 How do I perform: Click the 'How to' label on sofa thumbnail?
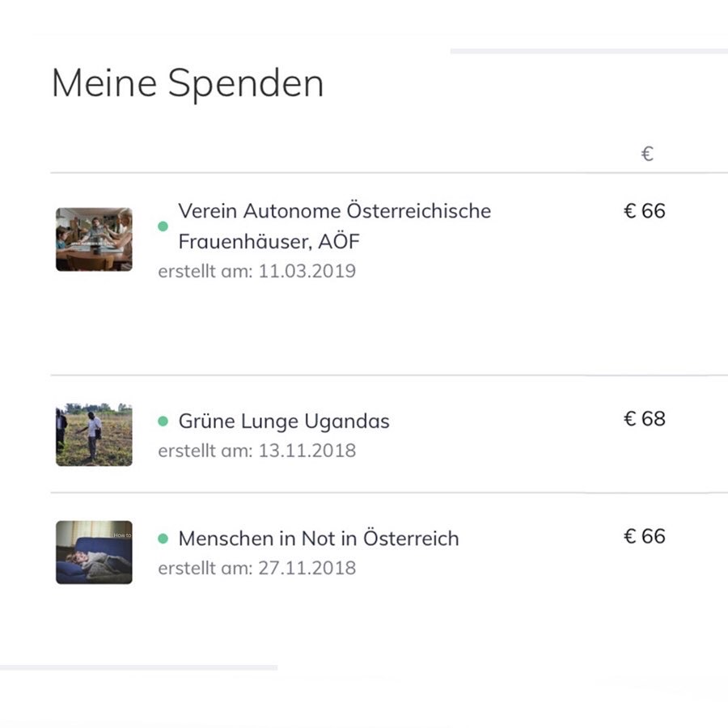(122, 535)
